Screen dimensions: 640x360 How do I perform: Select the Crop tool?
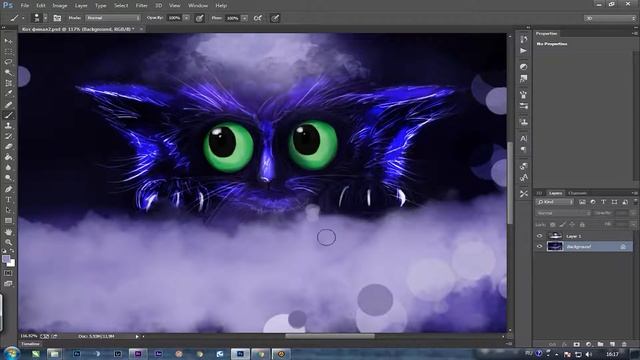tap(8, 83)
